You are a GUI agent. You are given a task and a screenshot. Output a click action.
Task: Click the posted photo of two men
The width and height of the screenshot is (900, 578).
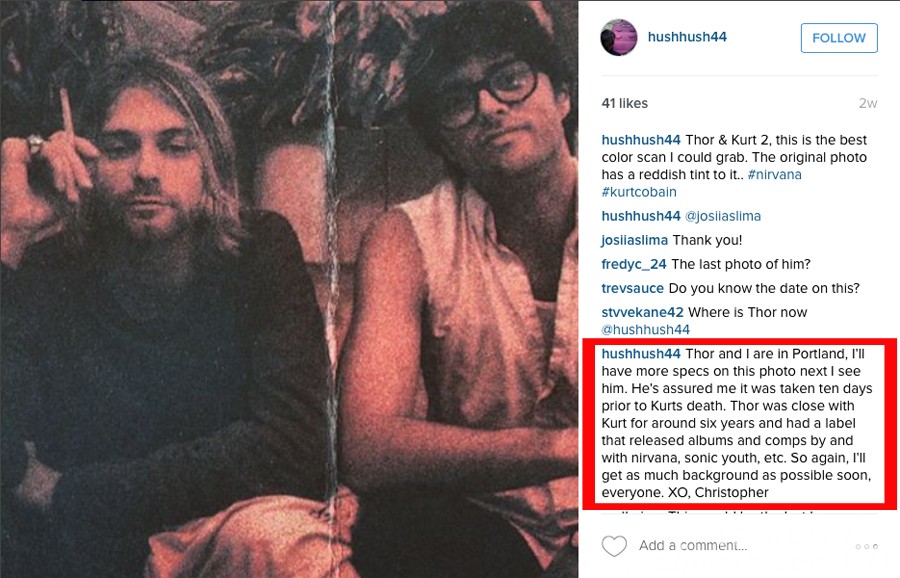click(x=289, y=289)
